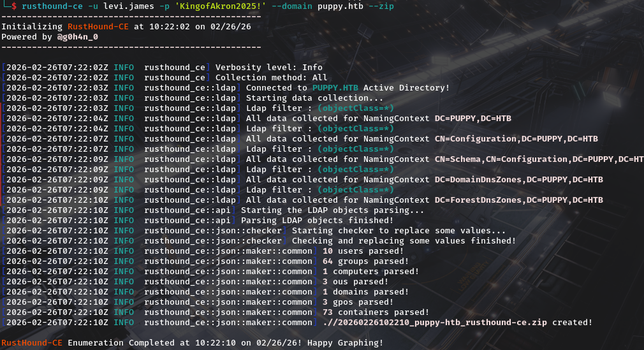Viewport: 644px width, 350px height.
Task: Click the @g0h4n_0 author handle
Action: point(77,36)
